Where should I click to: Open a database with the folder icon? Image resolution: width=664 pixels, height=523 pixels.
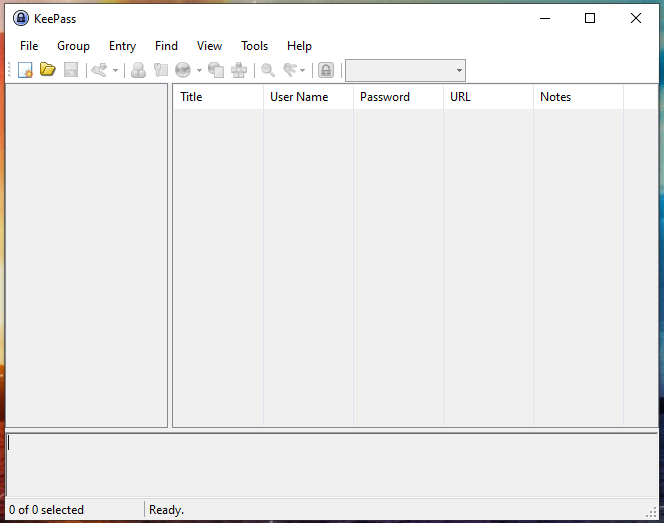[48, 69]
